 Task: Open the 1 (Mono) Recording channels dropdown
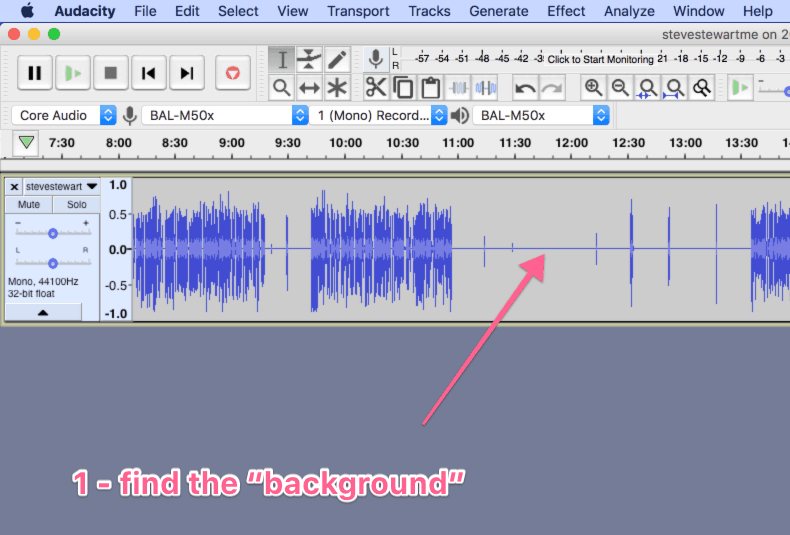378,115
